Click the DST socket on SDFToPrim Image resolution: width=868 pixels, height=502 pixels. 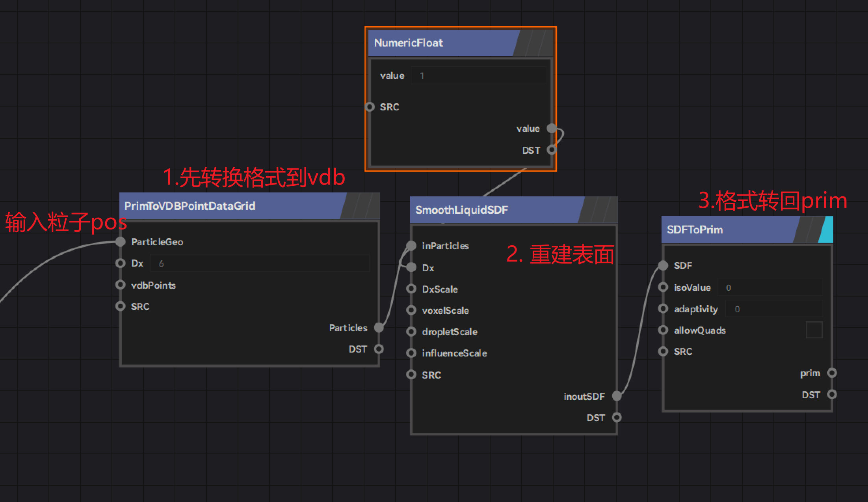(832, 394)
